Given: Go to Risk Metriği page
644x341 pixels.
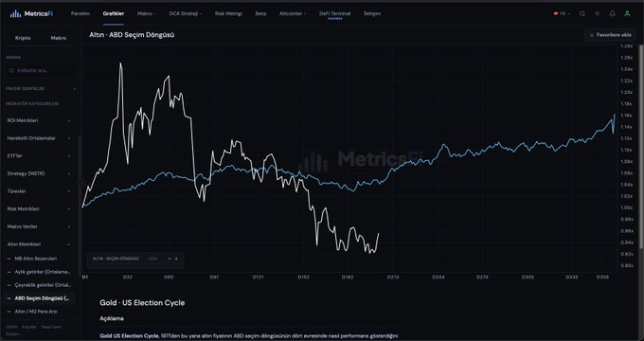Looking at the screenshot, I should click(x=228, y=13).
